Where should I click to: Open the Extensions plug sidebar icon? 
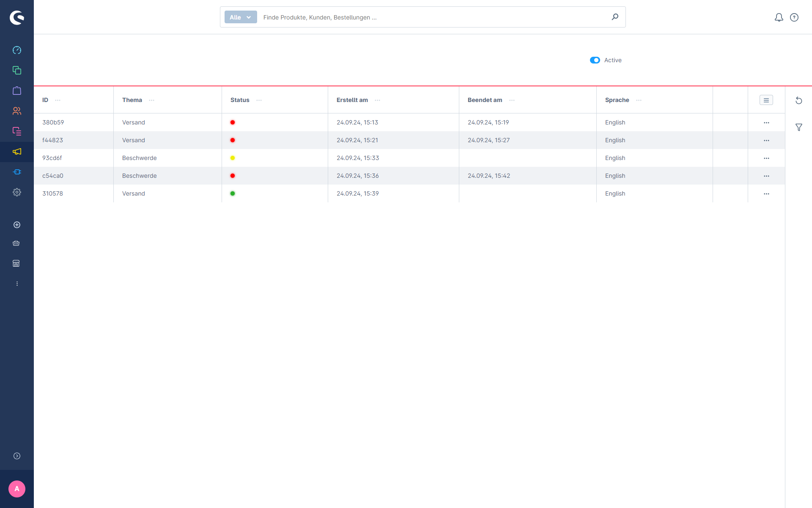[17, 172]
